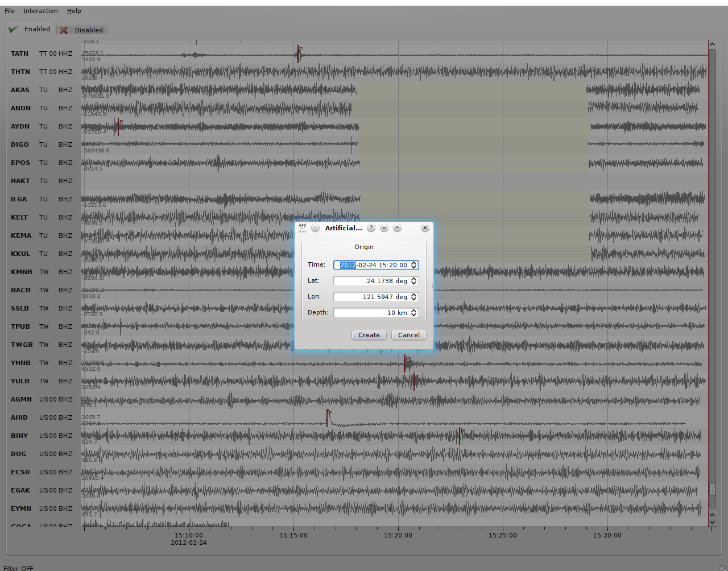Switch to the Disabled tab

point(82,30)
